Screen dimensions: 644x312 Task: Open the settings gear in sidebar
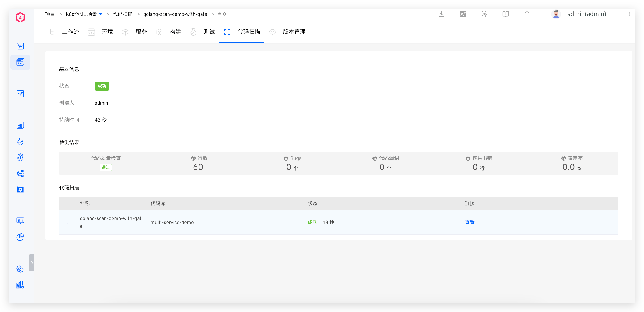[20, 268]
